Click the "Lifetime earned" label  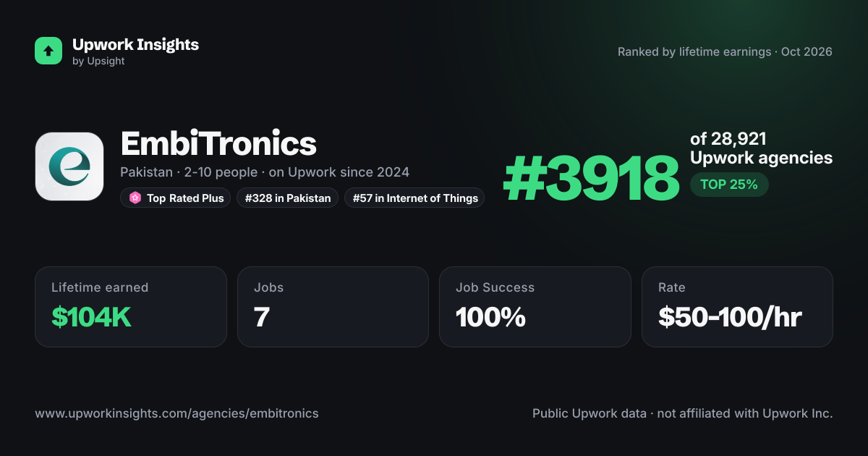coord(100,287)
